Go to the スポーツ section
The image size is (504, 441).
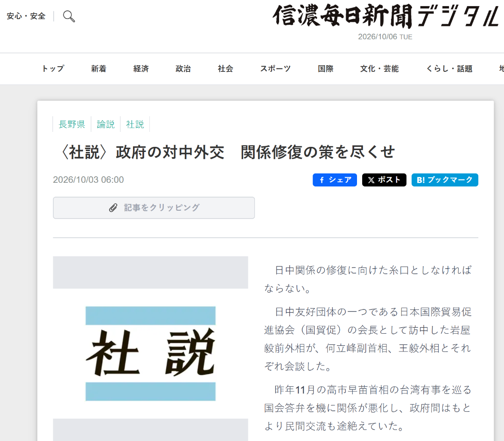(275, 69)
